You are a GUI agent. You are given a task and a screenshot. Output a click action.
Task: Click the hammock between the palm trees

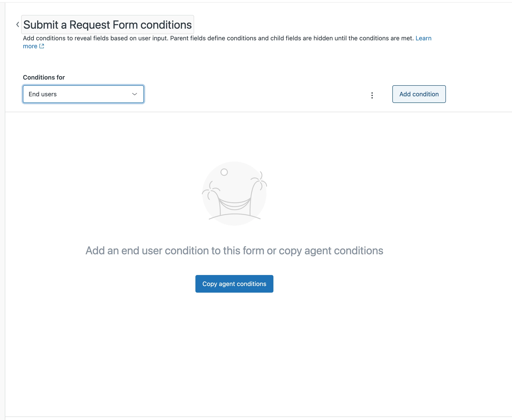[x=234, y=204]
